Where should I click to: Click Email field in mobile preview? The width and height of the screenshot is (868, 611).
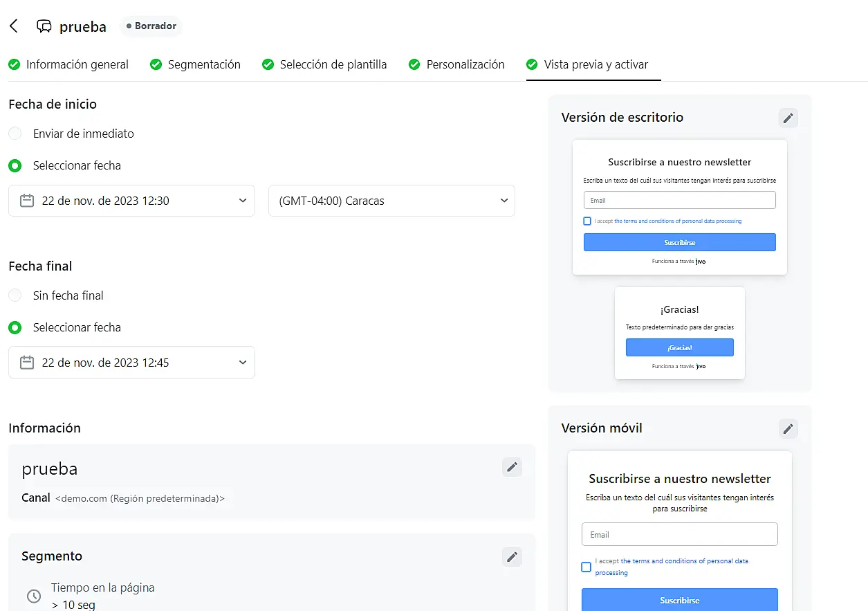coord(679,535)
